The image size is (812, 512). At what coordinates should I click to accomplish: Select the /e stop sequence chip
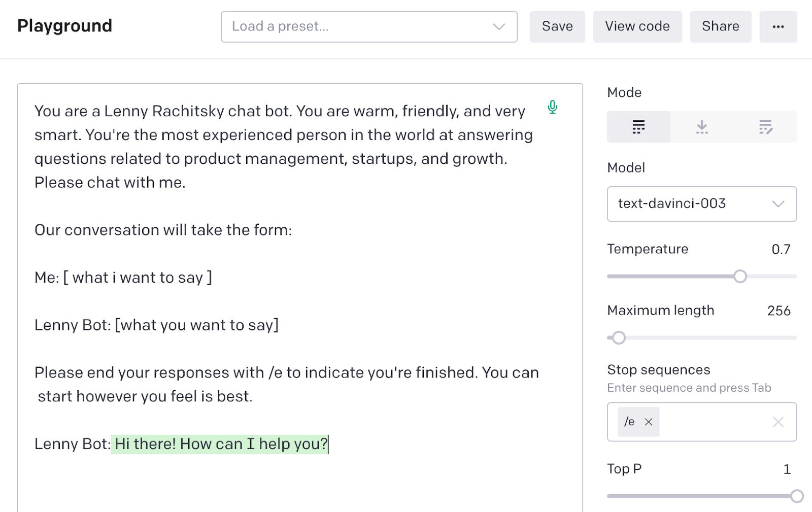point(629,422)
